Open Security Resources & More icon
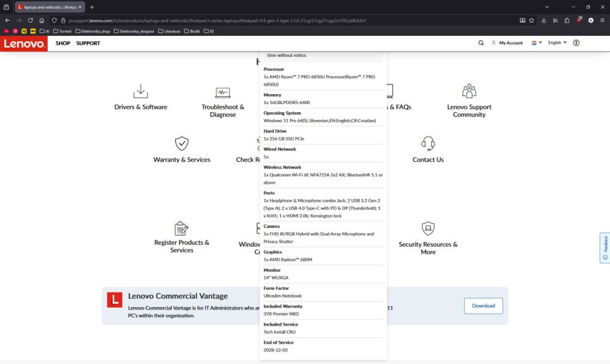The width and height of the screenshot is (610, 364). point(428,229)
